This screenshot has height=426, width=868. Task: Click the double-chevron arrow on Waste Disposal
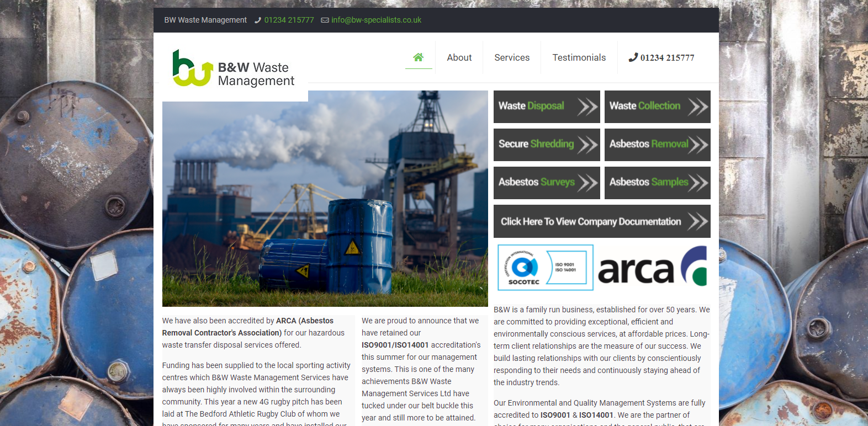(588, 106)
